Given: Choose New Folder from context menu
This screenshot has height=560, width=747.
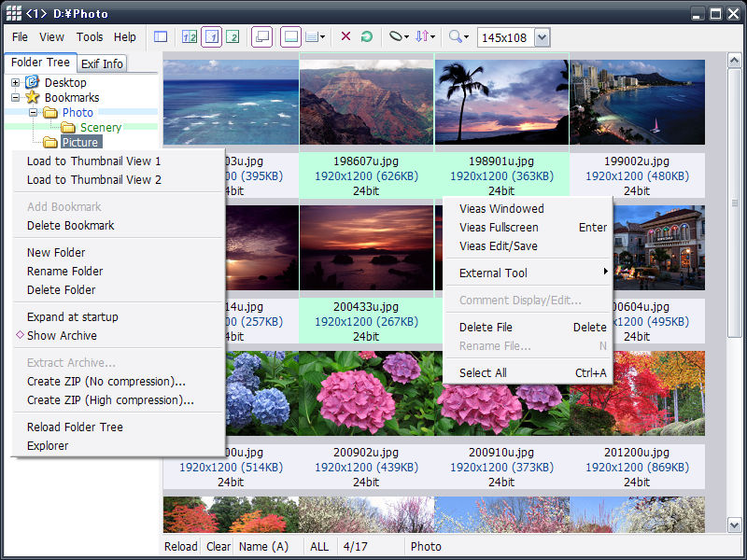Looking at the screenshot, I should tap(119, 252).
